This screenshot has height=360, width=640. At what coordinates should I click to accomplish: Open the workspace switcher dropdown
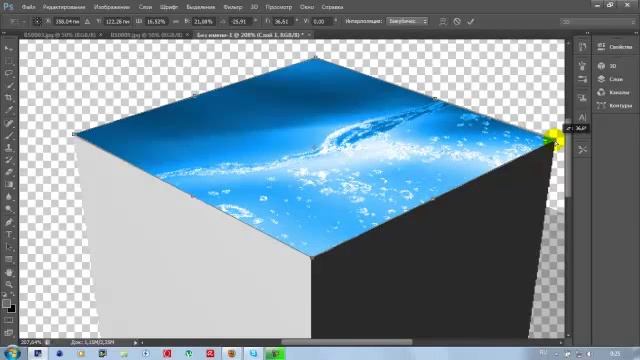point(598,22)
